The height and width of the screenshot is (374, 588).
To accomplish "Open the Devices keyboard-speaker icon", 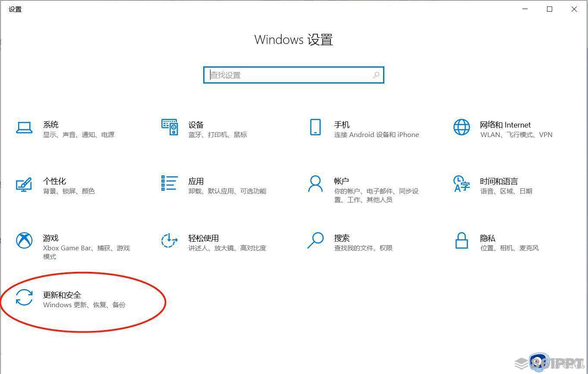I will (x=170, y=127).
